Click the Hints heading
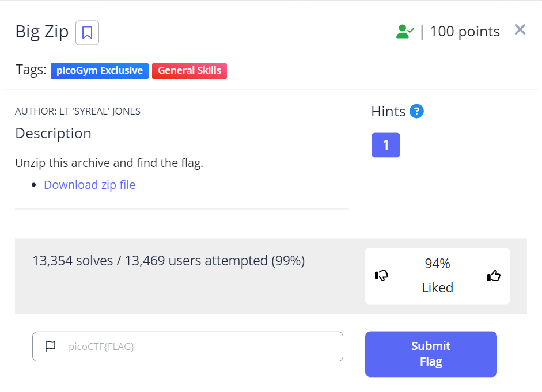Image resolution: width=542 pixels, height=392 pixels. pyautogui.click(x=388, y=112)
